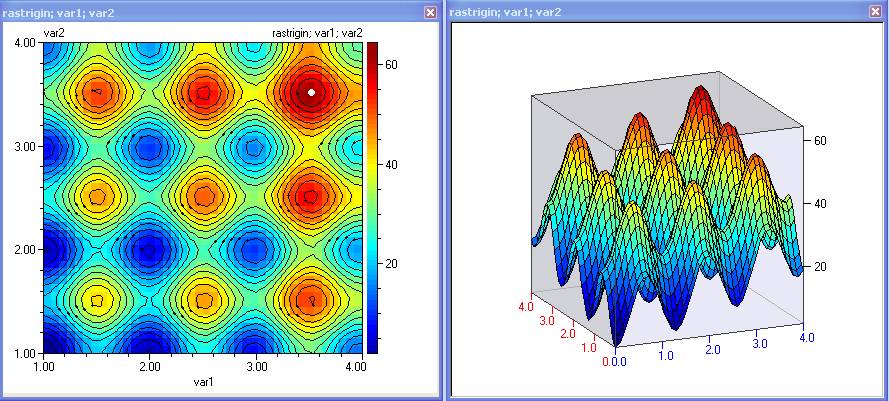Pick the dark blue bottom of colorbar
This screenshot has height=401, width=890.
[x=372, y=346]
